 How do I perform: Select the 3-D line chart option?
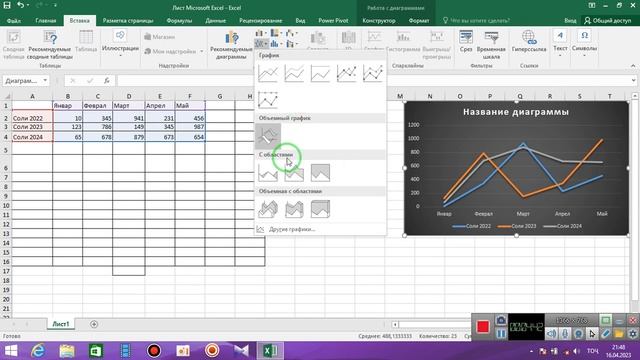click(x=268, y=136)
